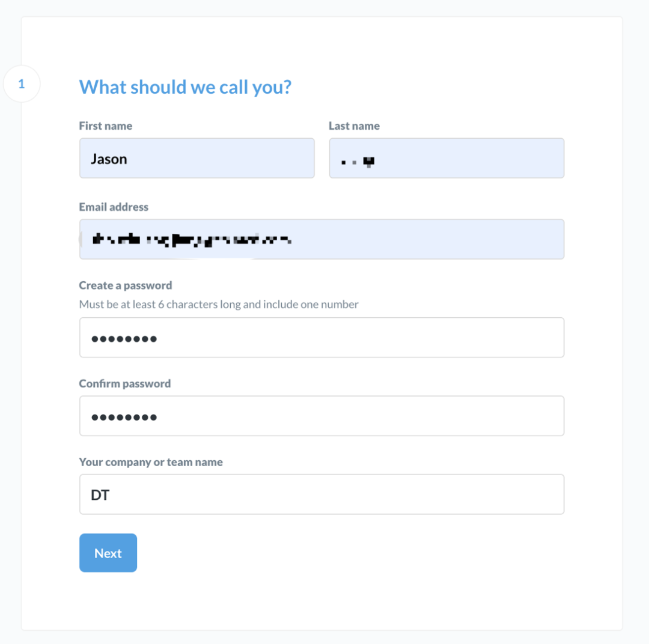Click the masked dots in Confirm password
Image resolution: width=649 pixels, height=644 pixels.
(124, 417)
